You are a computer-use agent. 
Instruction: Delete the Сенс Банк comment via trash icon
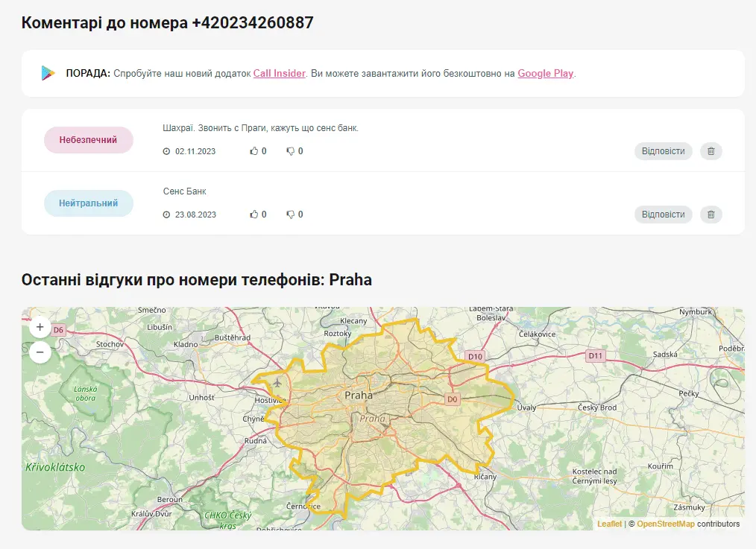(710, 215)
